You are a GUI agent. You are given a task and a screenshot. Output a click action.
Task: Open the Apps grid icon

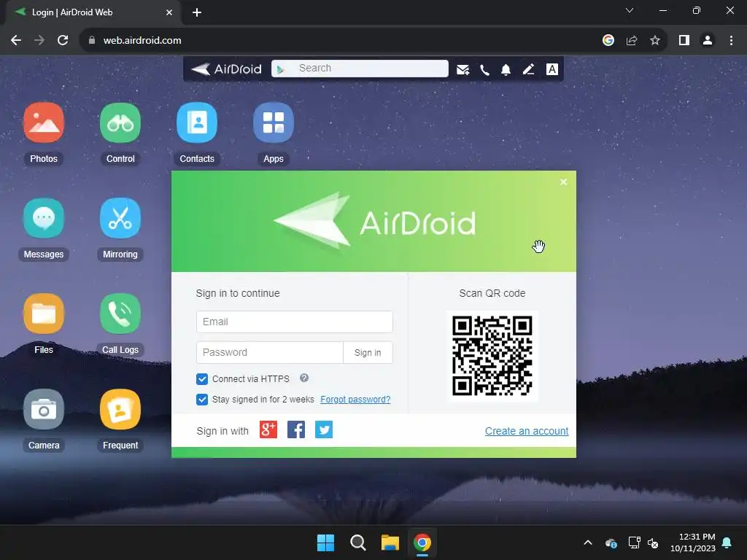pos(274,122)
